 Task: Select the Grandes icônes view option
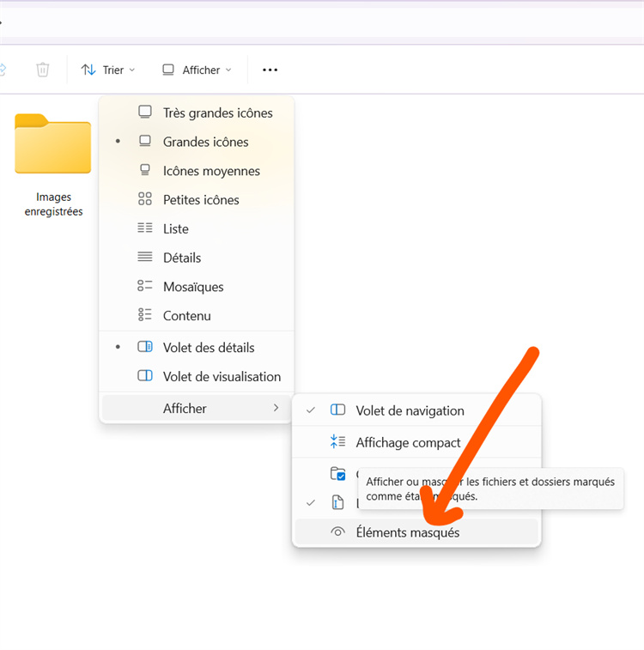(205, 142)
